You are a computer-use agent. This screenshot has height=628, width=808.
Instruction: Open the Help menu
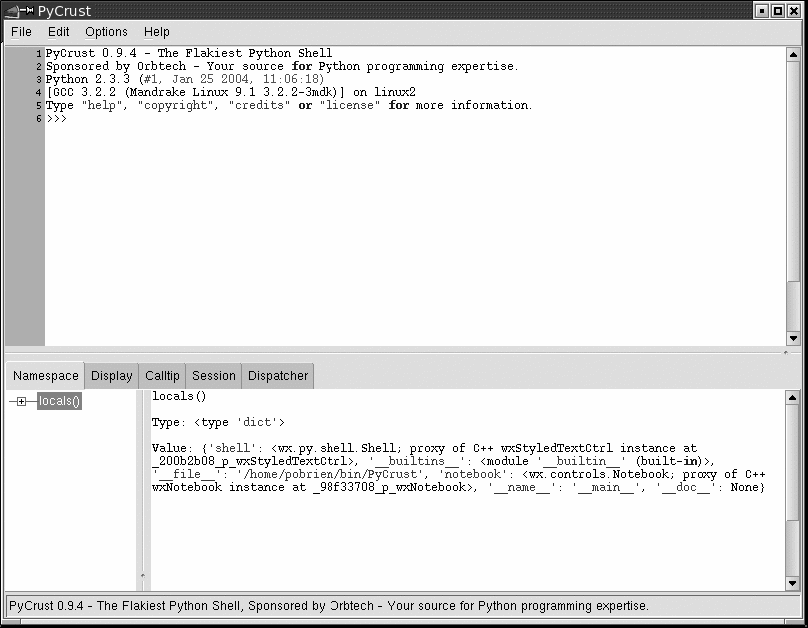coord(157,32)
